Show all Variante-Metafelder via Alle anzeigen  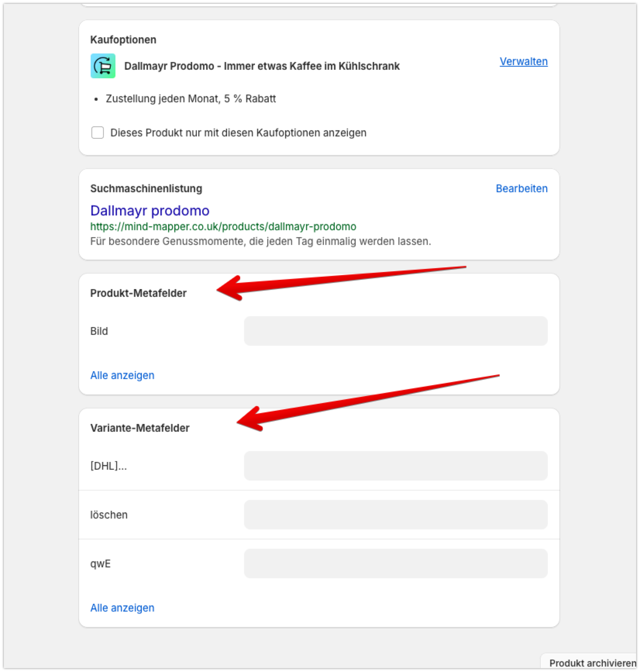pos(122,608)
